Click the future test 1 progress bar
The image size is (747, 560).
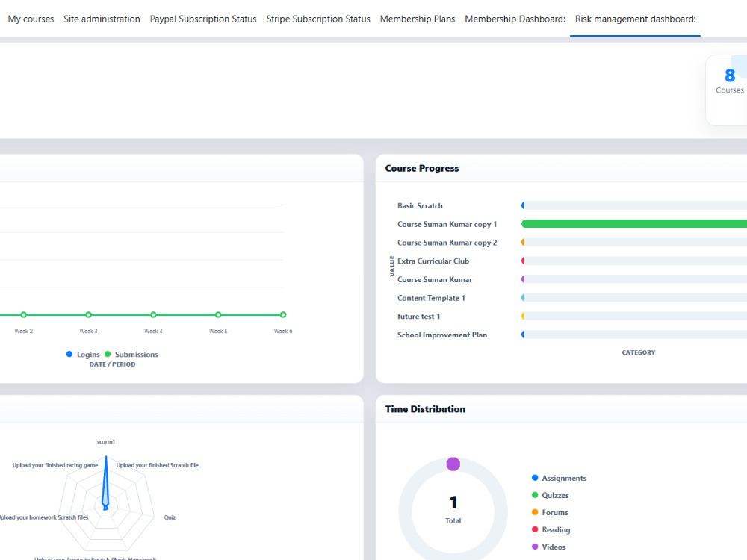coord(634,316)
